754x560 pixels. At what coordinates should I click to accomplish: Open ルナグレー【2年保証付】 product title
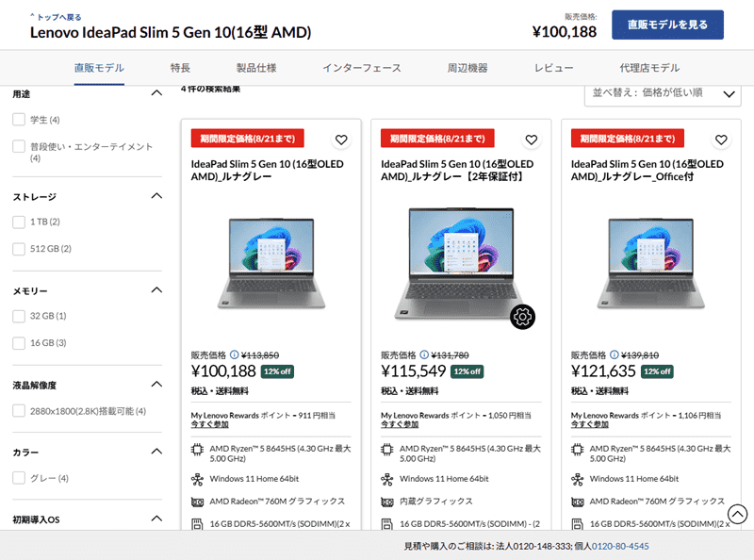[457, 171]
